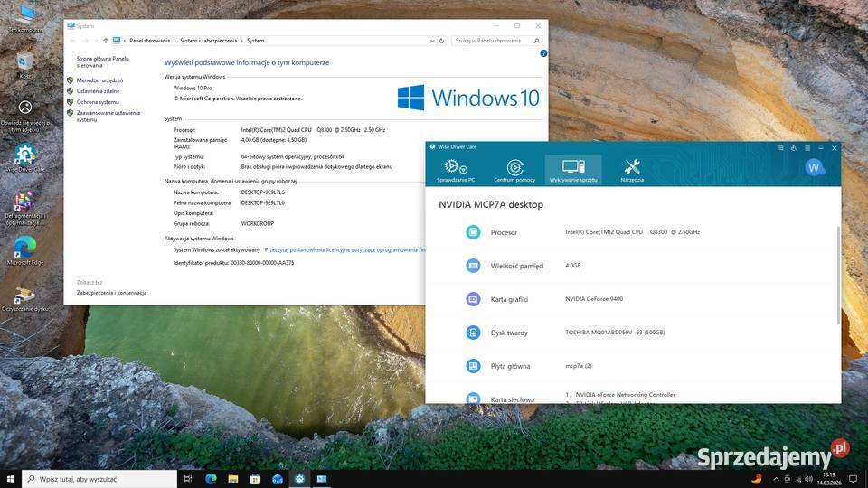This screenshot has width=868, height=488.
Task: Open Task View on taskbar
Action: pyautogui.click(x=188, y=479)
